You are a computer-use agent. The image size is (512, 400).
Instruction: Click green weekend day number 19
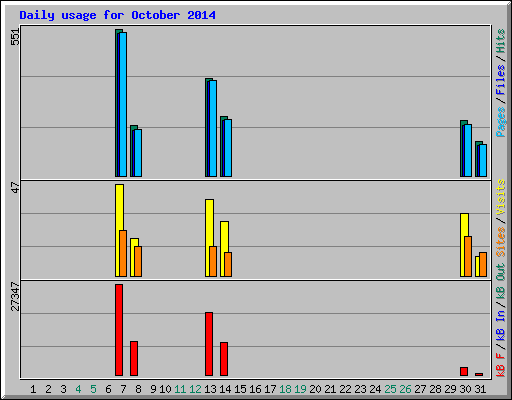(300, 389)
